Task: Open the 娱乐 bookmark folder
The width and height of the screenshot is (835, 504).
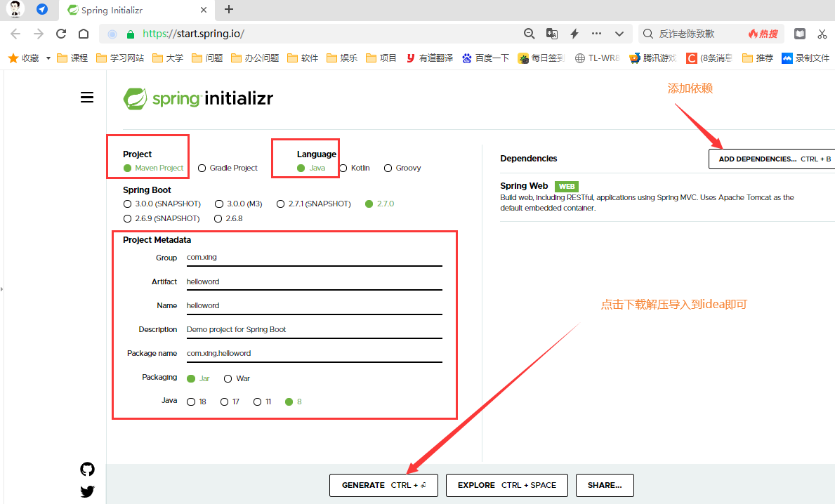Action: [x=342, y=58]
